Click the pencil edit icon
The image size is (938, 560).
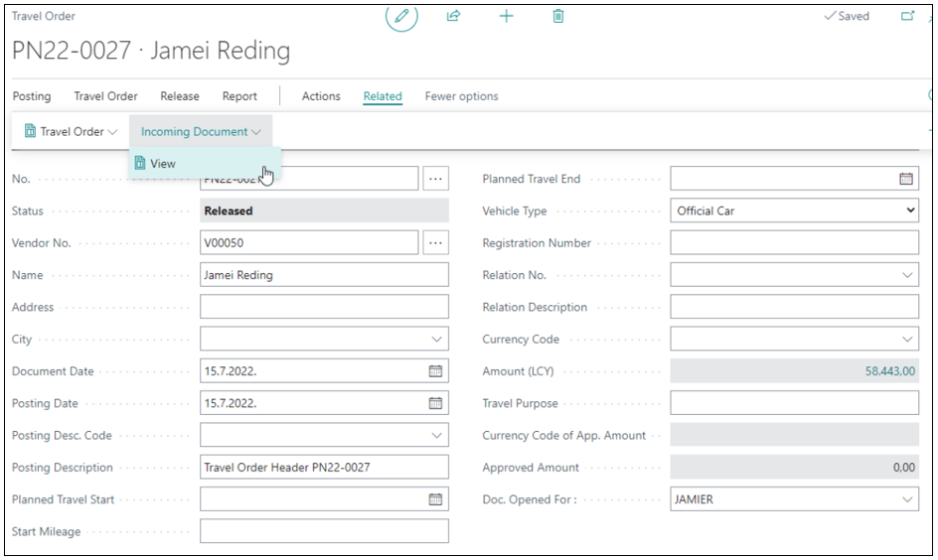point(401,16)
